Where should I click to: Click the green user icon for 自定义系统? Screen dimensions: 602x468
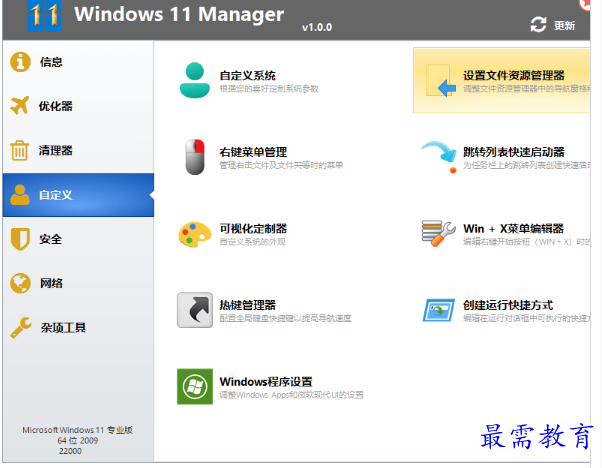pos(195,80)
